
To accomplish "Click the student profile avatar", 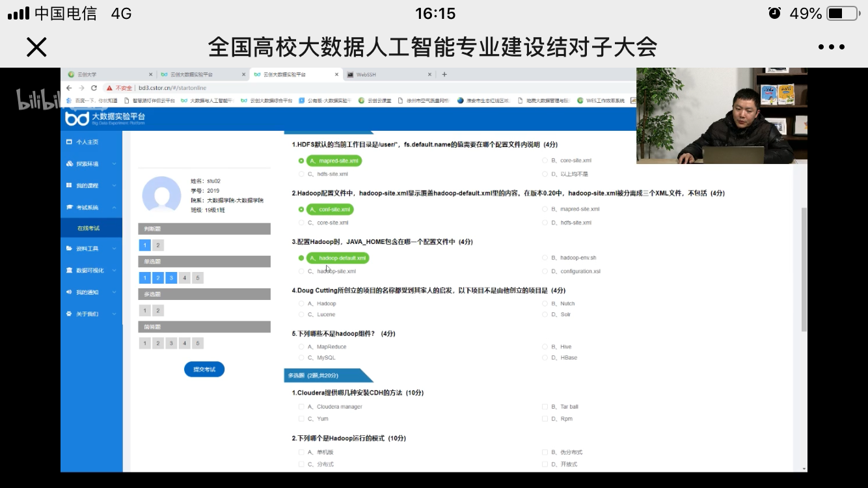I will [161, 195].
